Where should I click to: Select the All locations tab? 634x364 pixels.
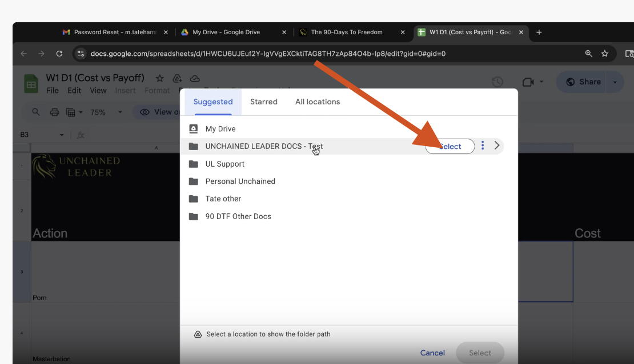point(318,102)
